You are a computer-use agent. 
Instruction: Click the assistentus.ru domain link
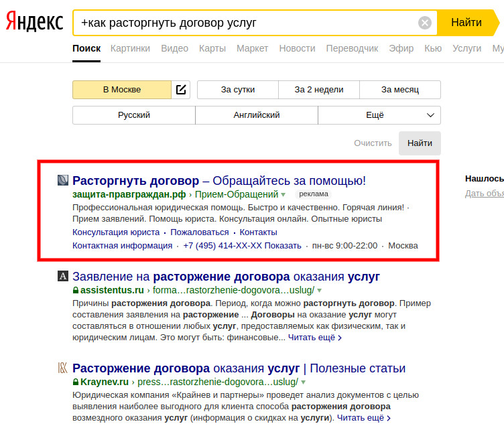point(112,290)
